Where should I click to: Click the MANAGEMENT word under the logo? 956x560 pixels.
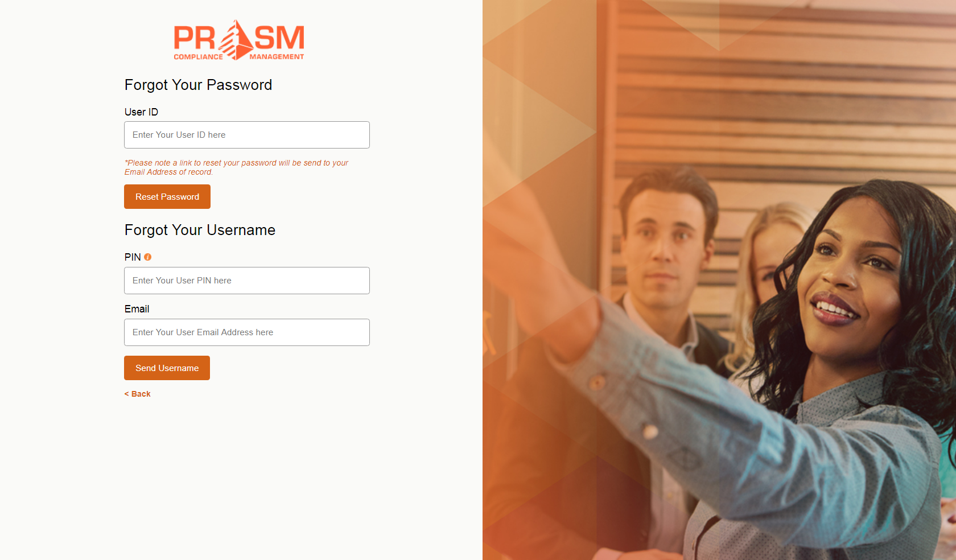(x=277, y=57)
